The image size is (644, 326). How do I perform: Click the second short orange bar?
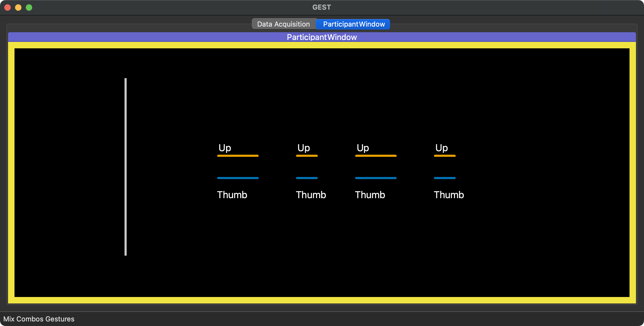pyautogui.click(x=307, y=156)
